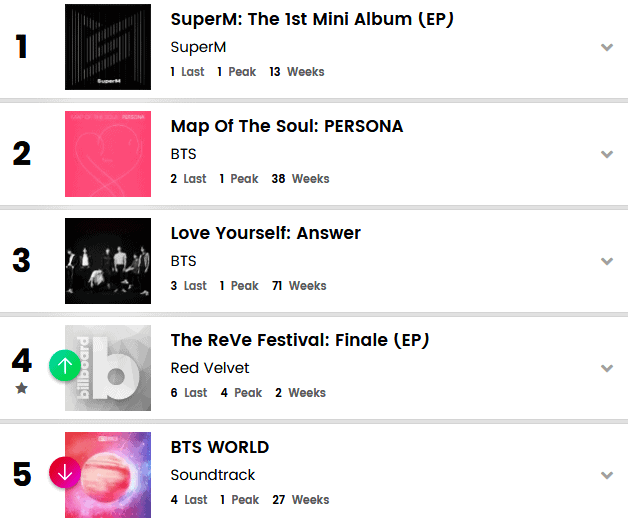This screenshot has height=525, width=628.
Task: Select the Love Yourself: Answer title link
Action: click(266, 233)
